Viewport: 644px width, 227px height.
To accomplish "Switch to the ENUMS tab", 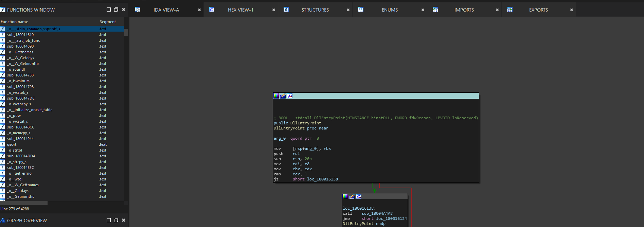I will coord(390,10).
